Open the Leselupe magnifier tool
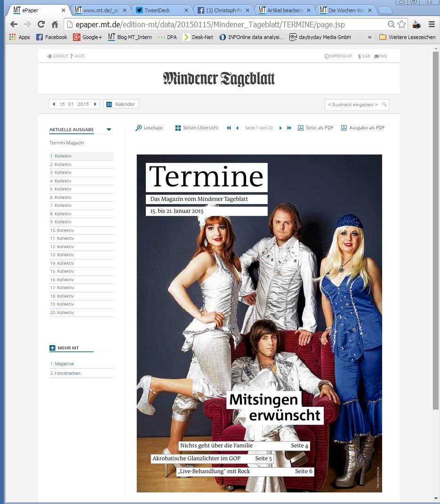Image resolution: width=440 pixels, height=504 pixels. 149,127
